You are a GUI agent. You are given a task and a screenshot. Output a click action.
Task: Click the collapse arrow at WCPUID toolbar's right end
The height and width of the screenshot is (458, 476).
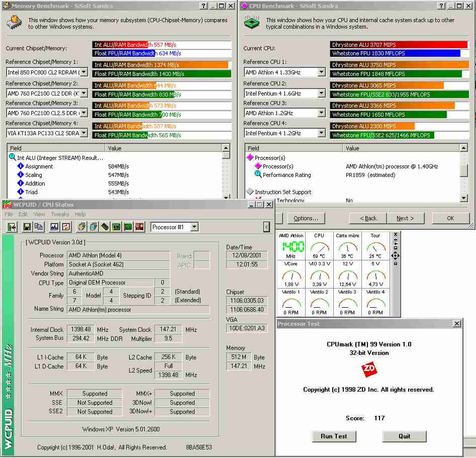266,227
